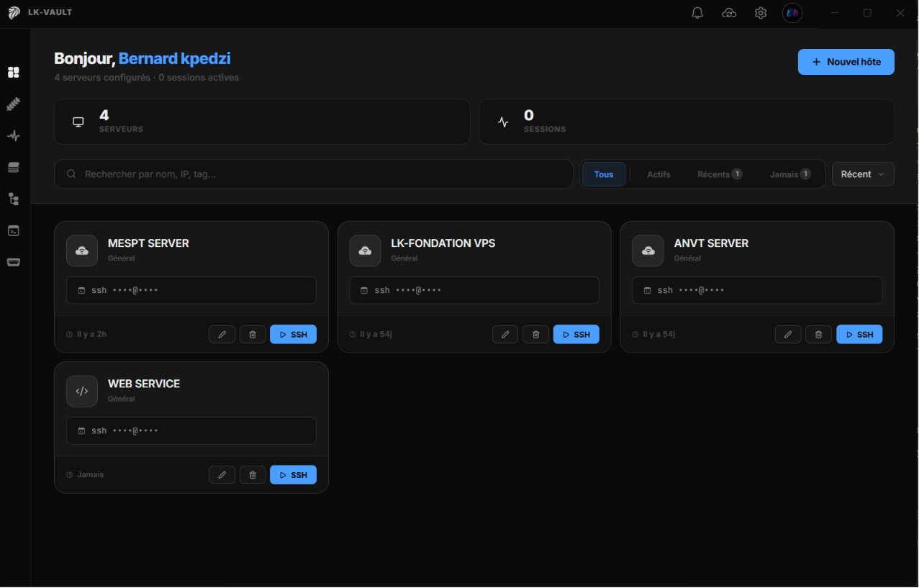The image size is (919, 588).
Task: Click the pulse icon in Sessions card
Action: (503, 122)
